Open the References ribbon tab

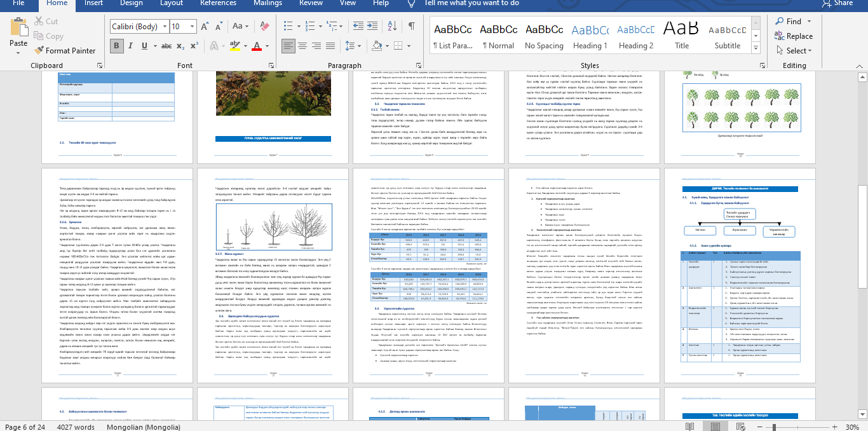[x=218, y=3]
